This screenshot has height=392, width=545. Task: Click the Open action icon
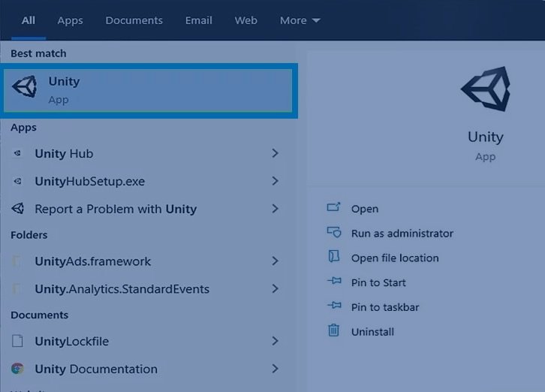[333, 207]
